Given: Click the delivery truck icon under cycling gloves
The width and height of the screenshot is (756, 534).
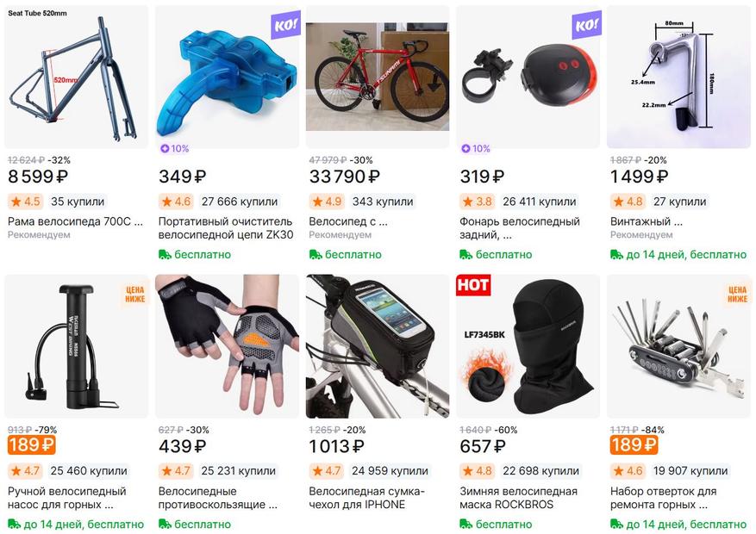Looking at the screenshot, I should (x=165, y=524).
